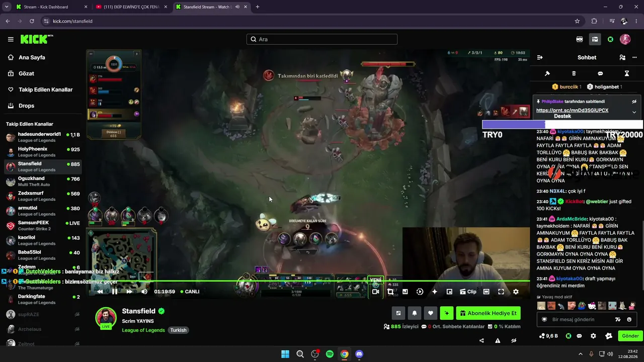Open the chat users list icon
The height and width of the screenshot is (362, 644).
(622, 57)
